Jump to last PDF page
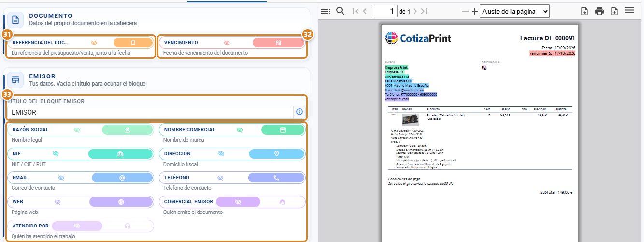This screenshot has height=242, width=644. 424,11
